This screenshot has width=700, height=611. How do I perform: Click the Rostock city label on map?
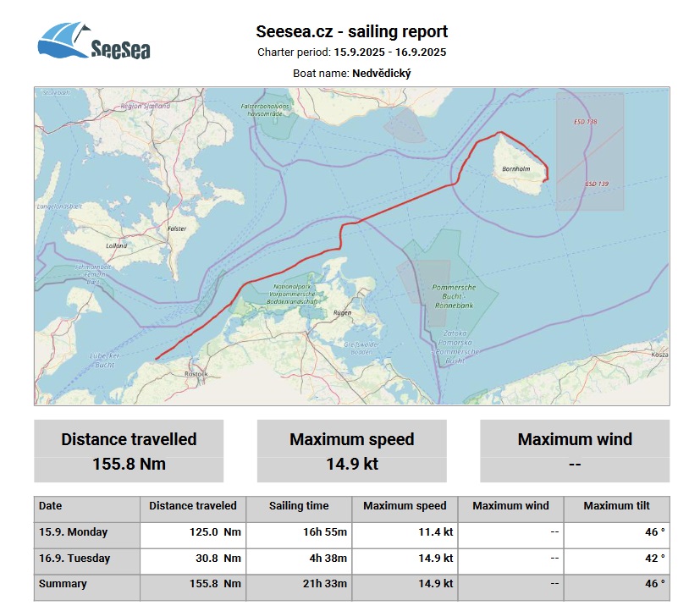196,373
